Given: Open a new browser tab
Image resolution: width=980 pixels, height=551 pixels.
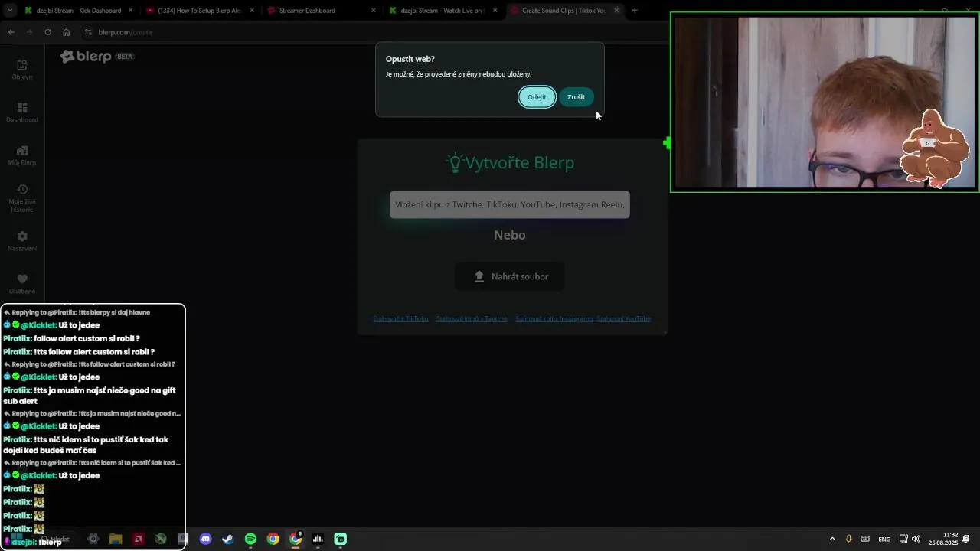Looking at the screenshot, I should point(635,11).
